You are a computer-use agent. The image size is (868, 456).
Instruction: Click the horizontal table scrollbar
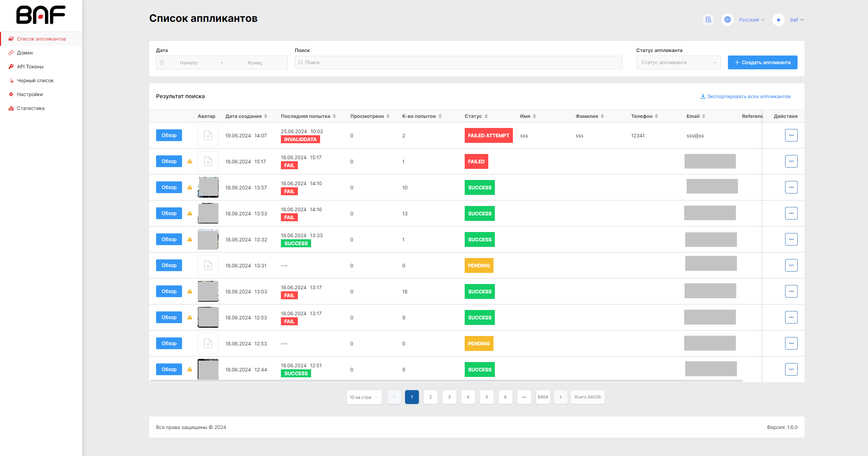click(446, 381)
